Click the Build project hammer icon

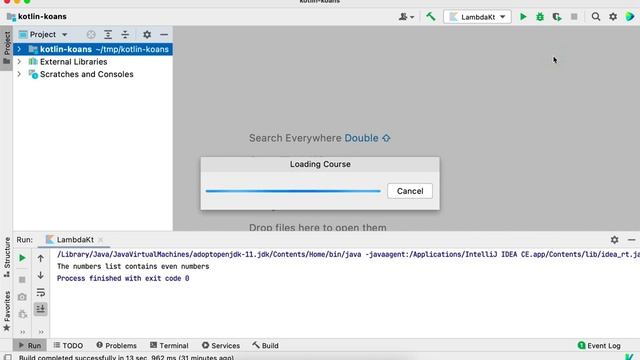coord(431,17)
